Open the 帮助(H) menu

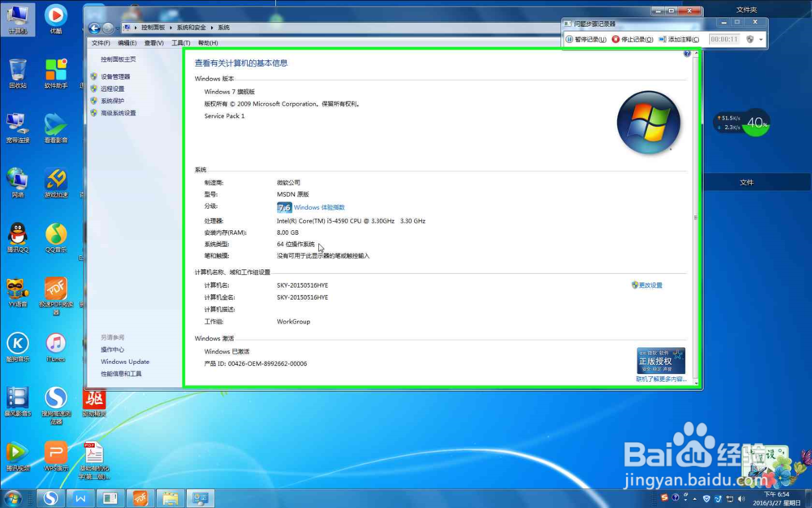(x=208, y=43)
